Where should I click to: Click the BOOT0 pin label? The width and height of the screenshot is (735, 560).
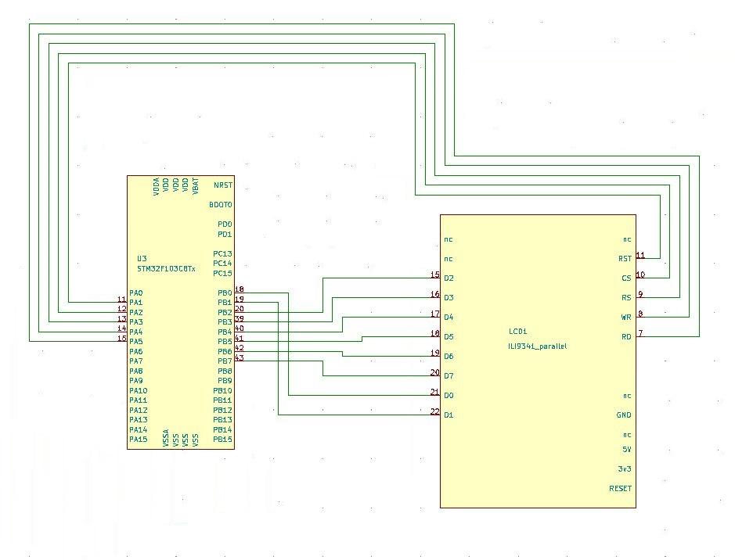pos(221,205)
